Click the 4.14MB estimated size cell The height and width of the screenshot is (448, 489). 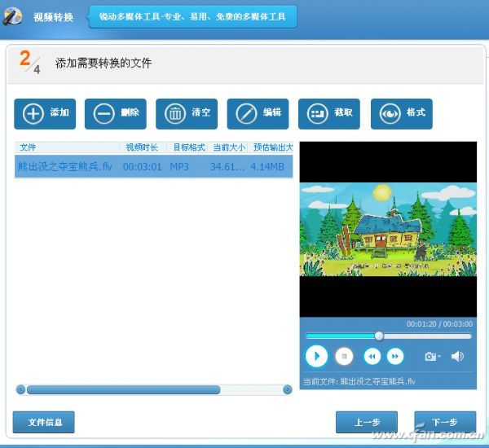point(267,167)
